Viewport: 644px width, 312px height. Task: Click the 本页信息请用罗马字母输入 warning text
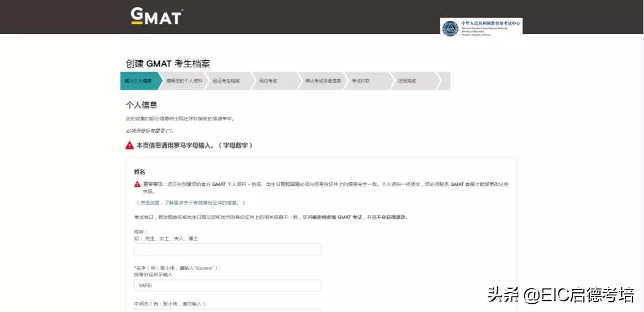194,145
